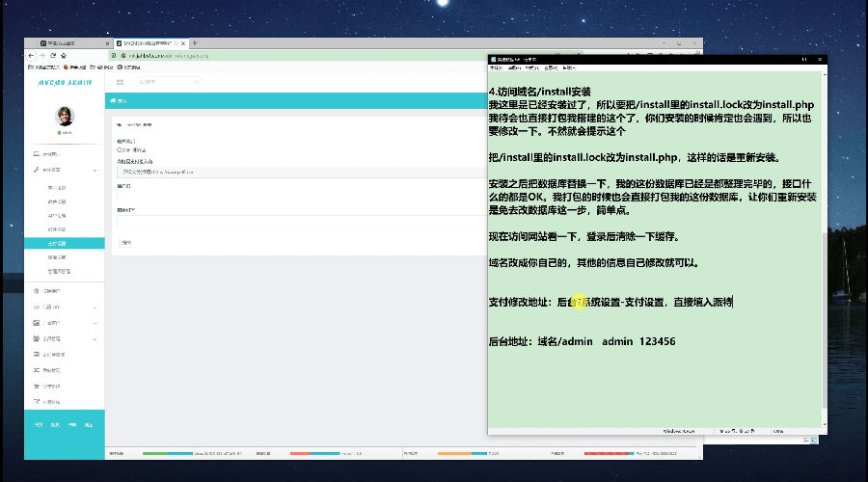Open the File menu in Notepad
The height and width of the screenshot is (482, 868).
coord(494,68)
